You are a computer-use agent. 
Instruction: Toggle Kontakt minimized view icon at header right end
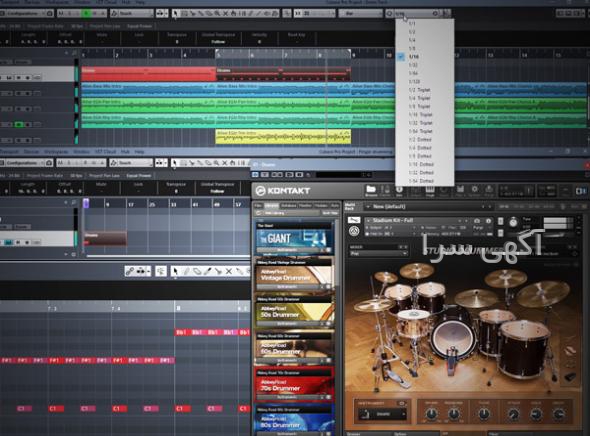[x=581, y=191]
